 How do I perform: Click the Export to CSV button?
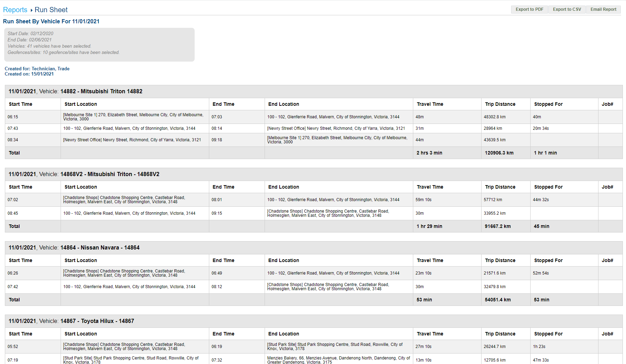pos(567,9)
